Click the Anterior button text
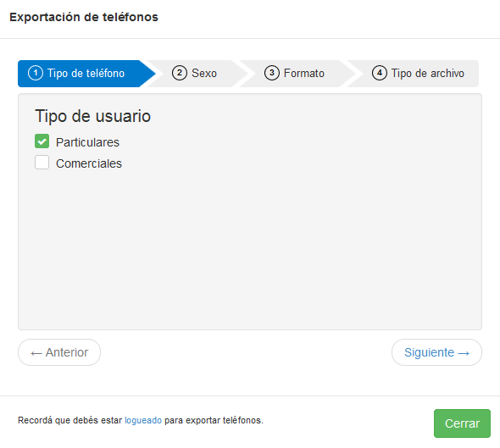Image resolution: width=500 pixels, height=448 pixels. tap(67, 352)
